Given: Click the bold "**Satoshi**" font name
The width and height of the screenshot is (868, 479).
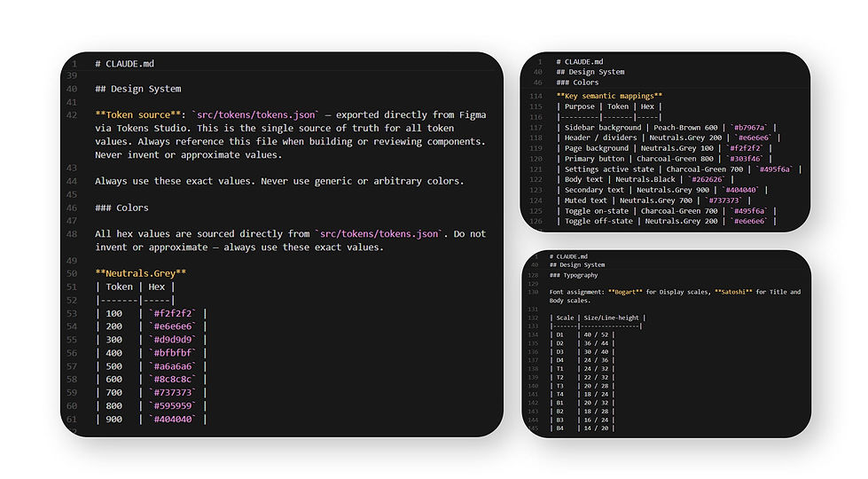Looking at the screenshot, I should point(733,292).
